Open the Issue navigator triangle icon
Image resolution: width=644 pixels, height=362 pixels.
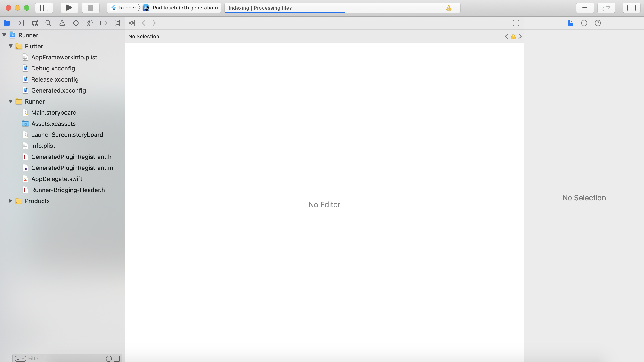[x=62, y=23]
